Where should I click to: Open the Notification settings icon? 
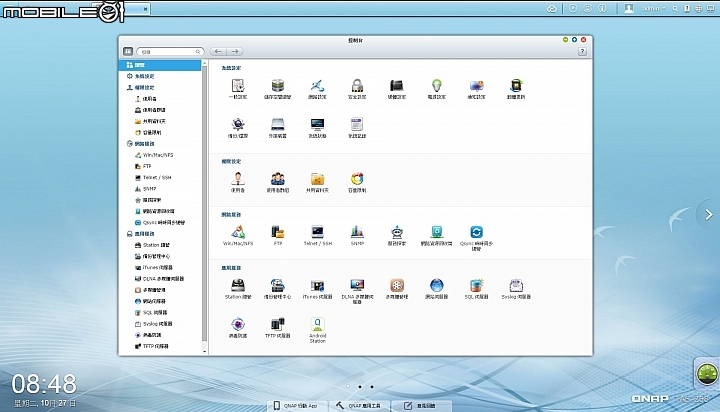(476, 86)
